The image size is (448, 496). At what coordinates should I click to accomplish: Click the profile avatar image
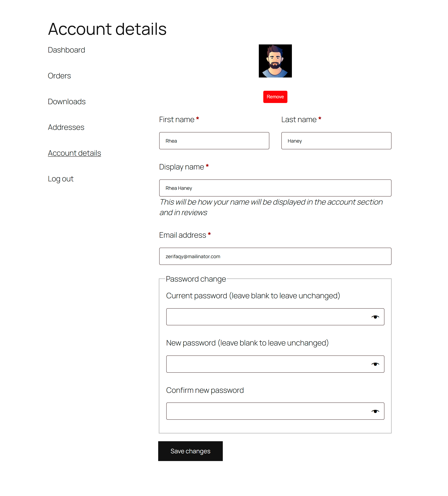[x=275, y=61]
